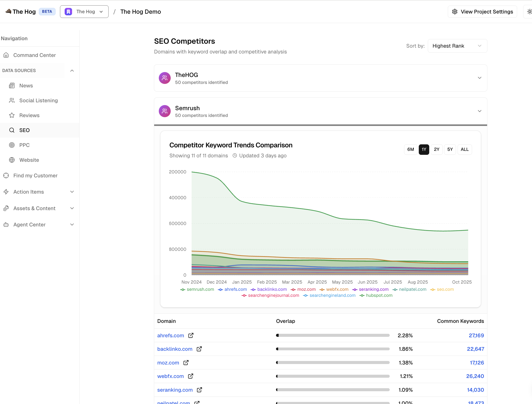Click the PPC target icon
The height and width of the screenshot is (404, 532).
coord(12,145)
